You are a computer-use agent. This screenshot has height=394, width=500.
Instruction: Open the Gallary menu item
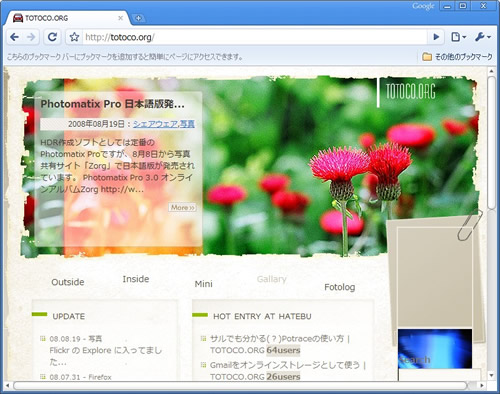tap(272, 279)
